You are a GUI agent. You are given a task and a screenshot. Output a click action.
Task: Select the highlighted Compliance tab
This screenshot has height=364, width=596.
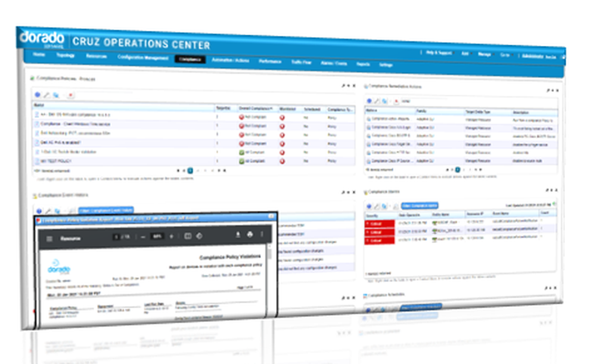point(190,59)
